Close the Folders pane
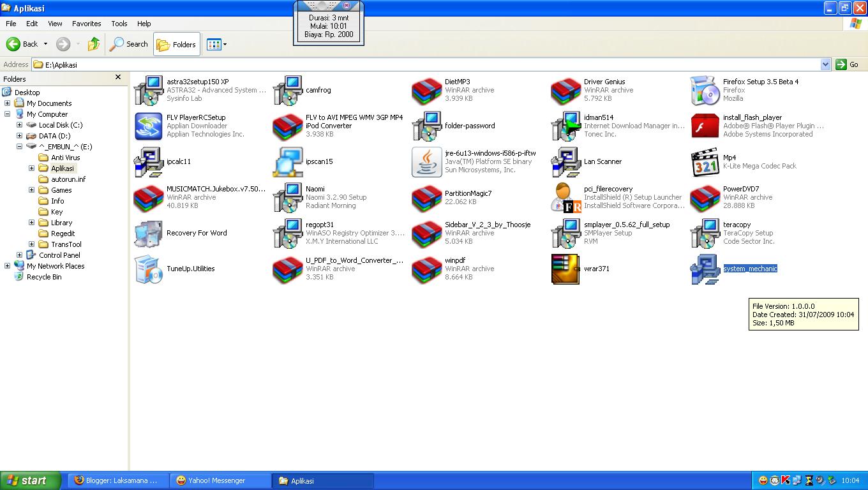The image size is (868, 490). point(117,77)
